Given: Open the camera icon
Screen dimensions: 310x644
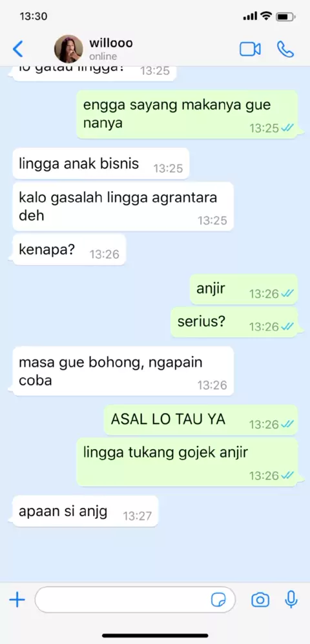Looking at the screenshot, I should tap(260, 600).
